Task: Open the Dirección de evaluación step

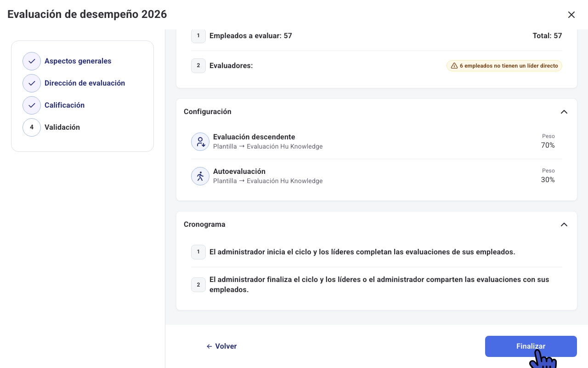Action: click(x=85, y=83)
